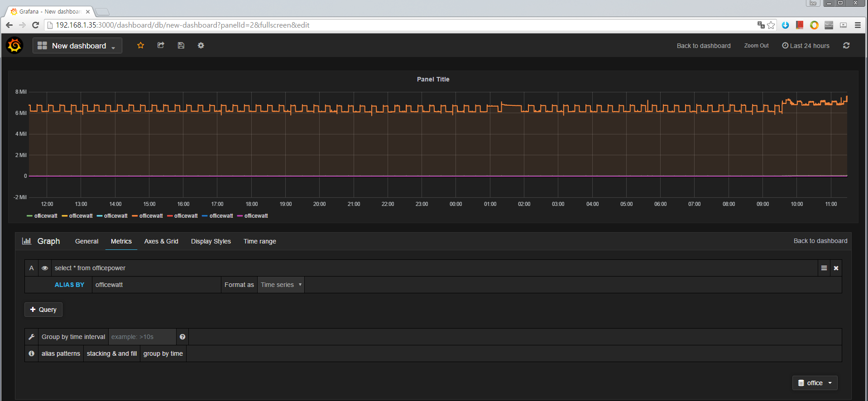Bookmark this page with the star icon
Image resolution: width=868 pixels, height=401 pixels.
point(771,25)
